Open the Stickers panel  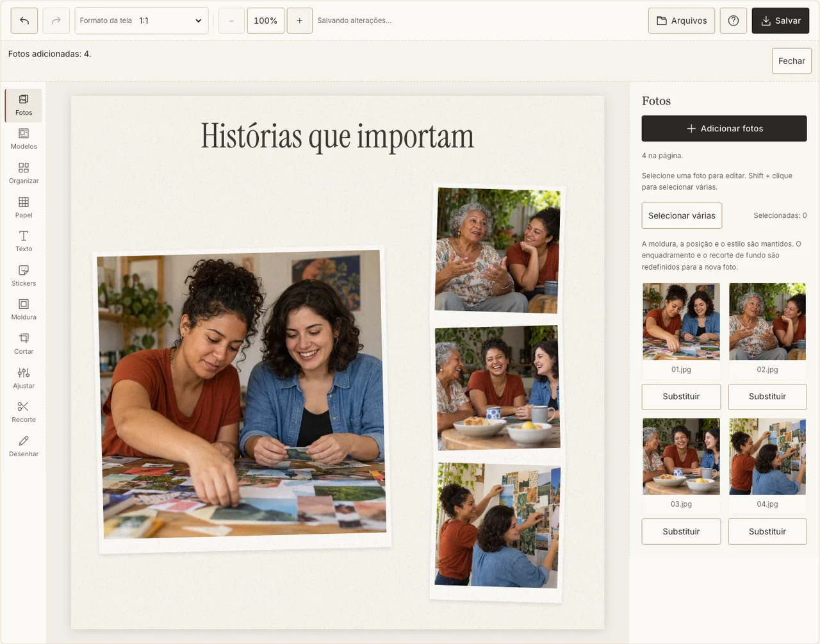[24, 276]
